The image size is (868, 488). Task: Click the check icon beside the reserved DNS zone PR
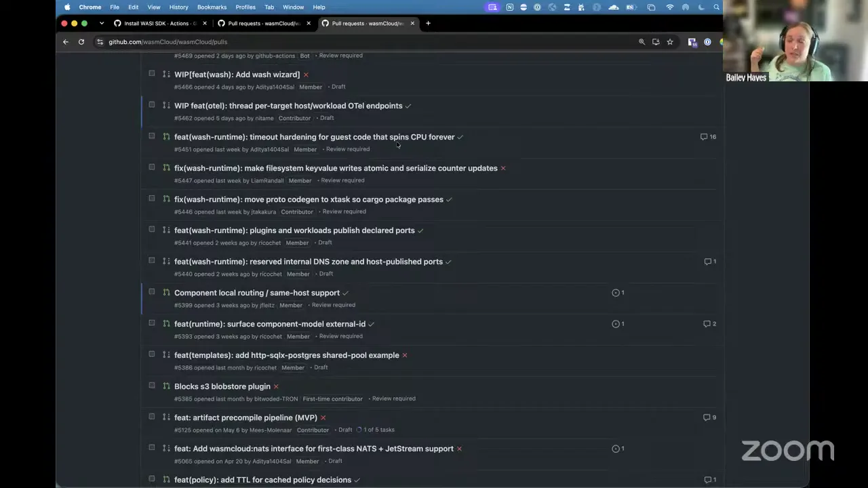click(x=448, y=262)
